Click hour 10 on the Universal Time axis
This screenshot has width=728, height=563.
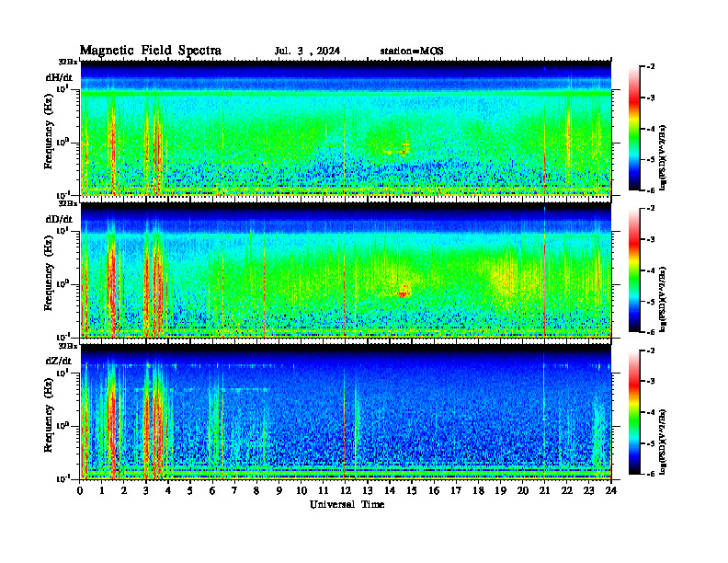(301, 491)
